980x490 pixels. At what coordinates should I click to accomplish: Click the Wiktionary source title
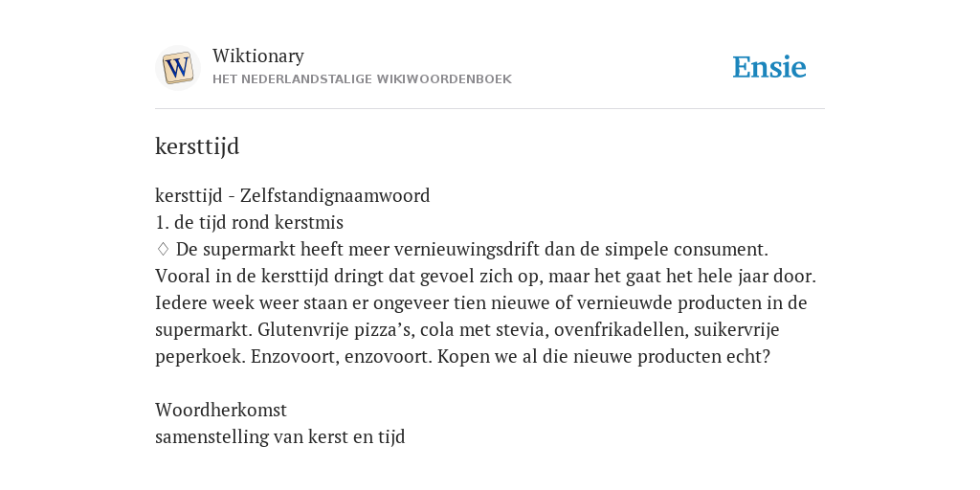coord(258,56)
